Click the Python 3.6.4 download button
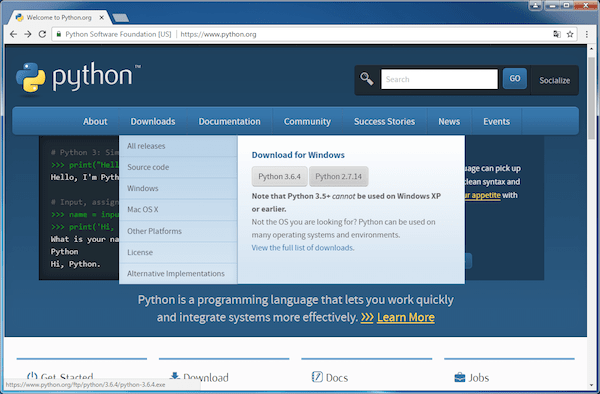The width and height of the screenshot is (600, 394). click(279, 176)
